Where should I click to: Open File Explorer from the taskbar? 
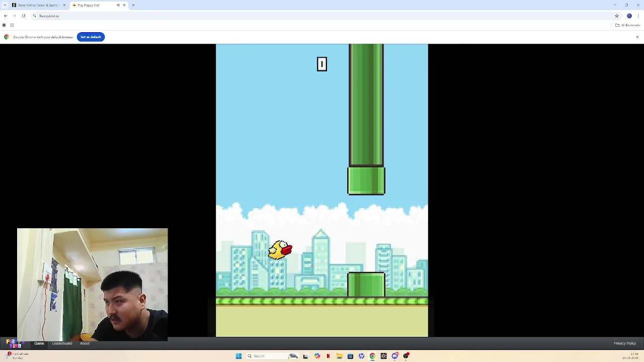tap(339, 356)
